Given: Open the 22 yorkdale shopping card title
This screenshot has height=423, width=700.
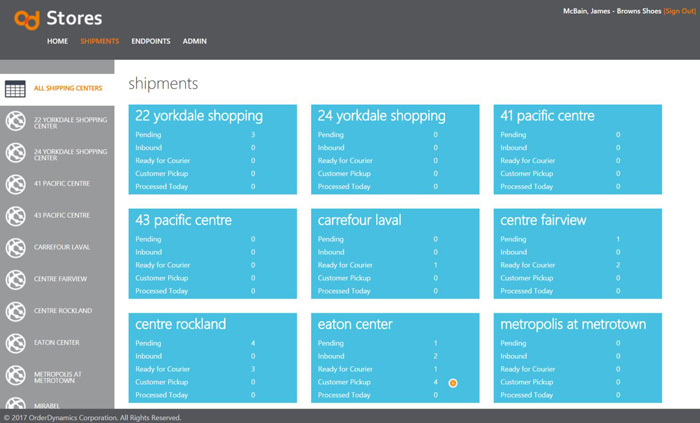Looking at the screenshot, I should point(199,116).
